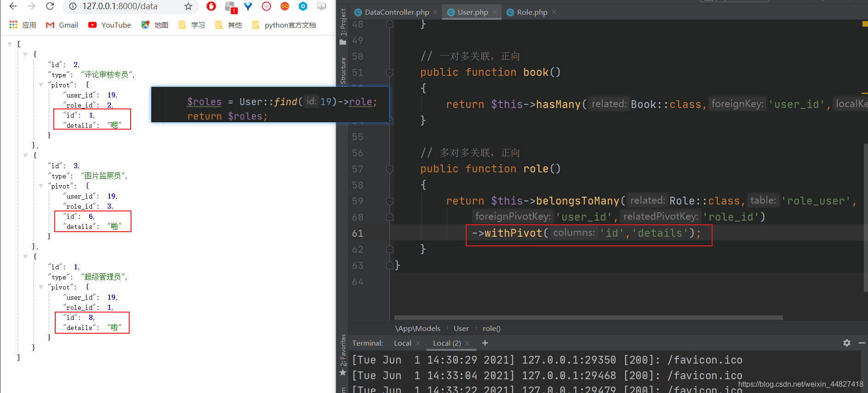Collapse pivot of 超级管理员 entry

coord(41,287)
